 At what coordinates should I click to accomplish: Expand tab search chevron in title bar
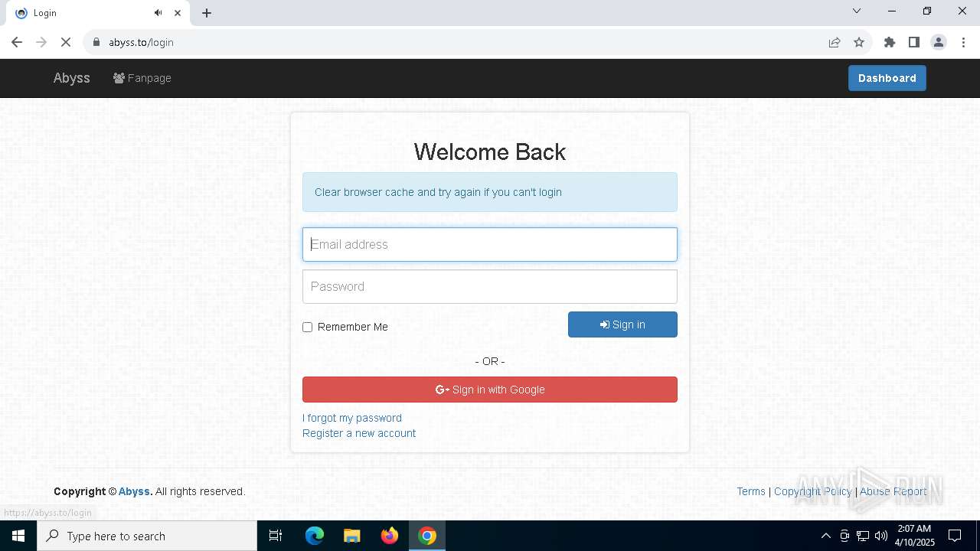857,11
